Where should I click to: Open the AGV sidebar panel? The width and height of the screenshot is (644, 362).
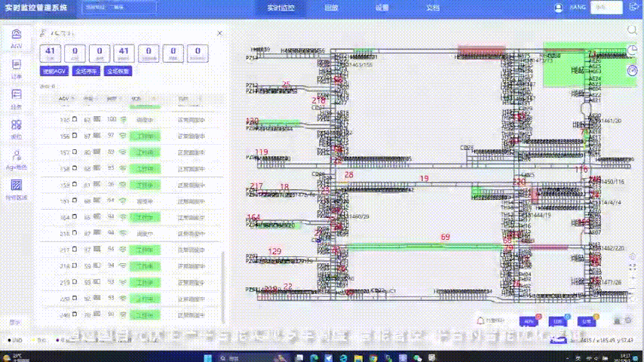coord(16,38)
